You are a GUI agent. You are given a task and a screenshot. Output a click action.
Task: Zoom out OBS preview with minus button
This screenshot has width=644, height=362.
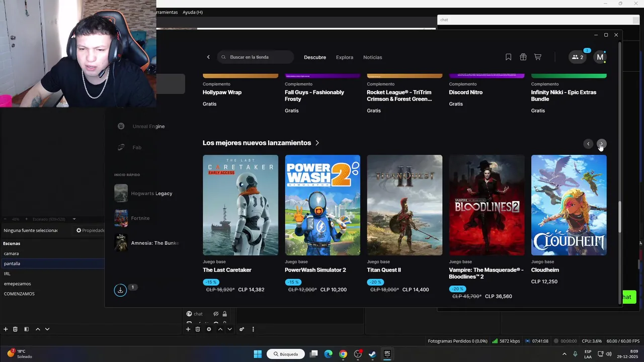point(6,219)
